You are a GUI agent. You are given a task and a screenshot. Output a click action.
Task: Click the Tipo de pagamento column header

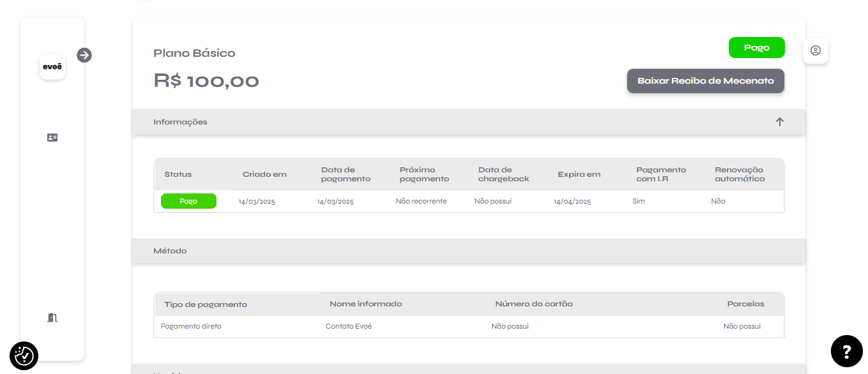click(x=206, y=304)
